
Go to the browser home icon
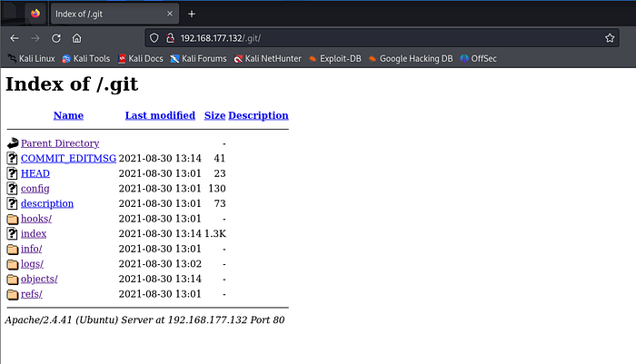[77, 38]
